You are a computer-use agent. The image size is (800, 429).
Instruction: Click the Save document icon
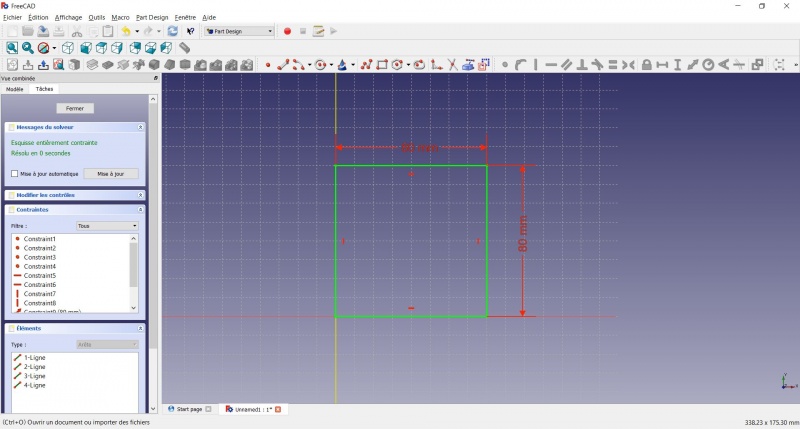(43, 31)
